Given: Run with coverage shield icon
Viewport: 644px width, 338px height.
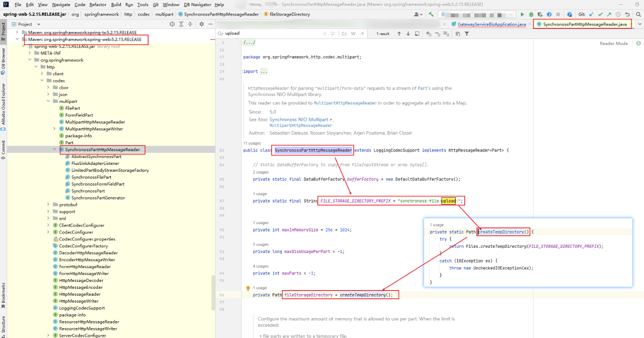Looking at the screenshot, I should (540, 14).
